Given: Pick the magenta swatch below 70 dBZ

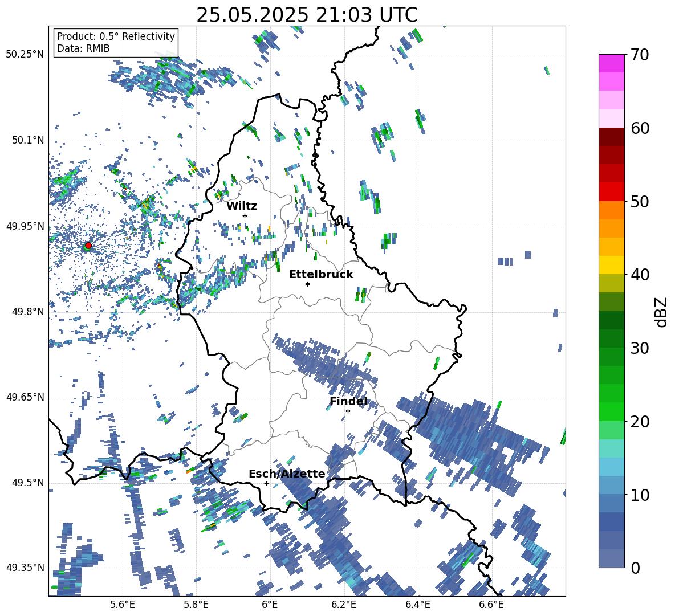Looking at the screenshot, I should [611, 63].
